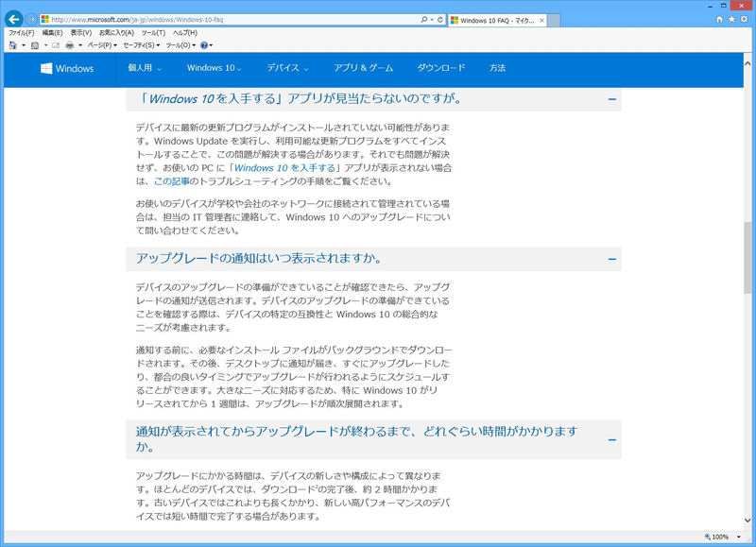The image size is (756, 547).
Task: Select the Windows 10 FAQ tab
Action: pos(497,20)
